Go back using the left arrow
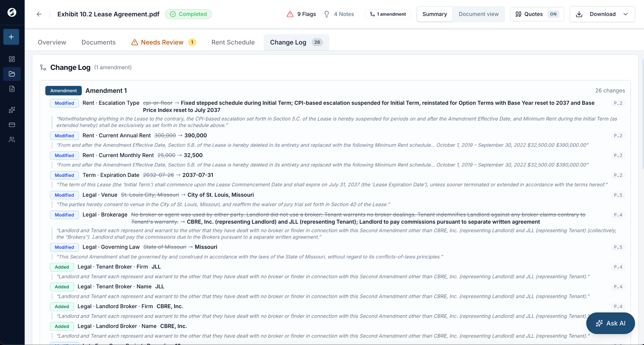Screen dimensions: 644x345 coord(39,14)
